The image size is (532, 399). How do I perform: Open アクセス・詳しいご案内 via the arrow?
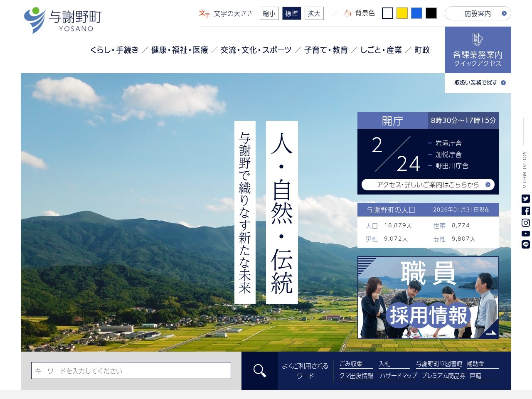(x=488, y=185)
